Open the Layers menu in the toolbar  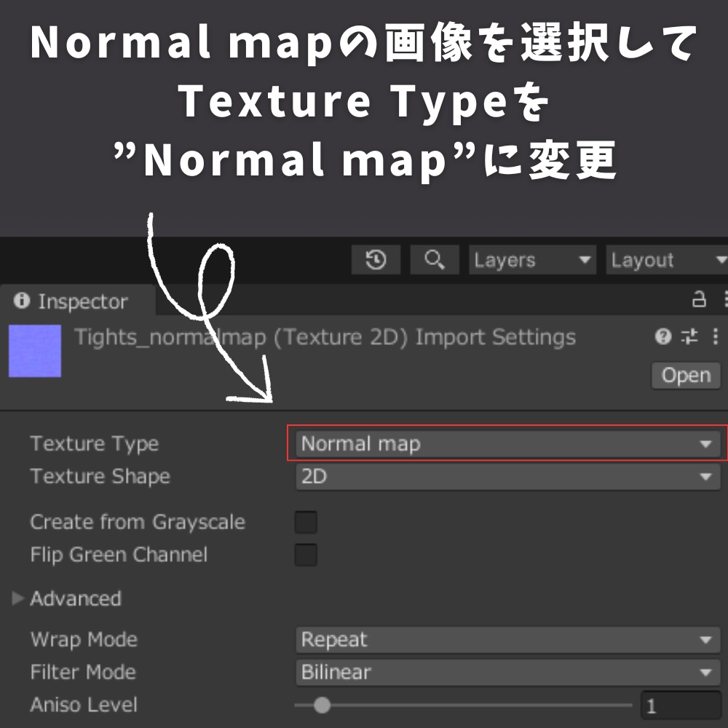coord(531,260)
